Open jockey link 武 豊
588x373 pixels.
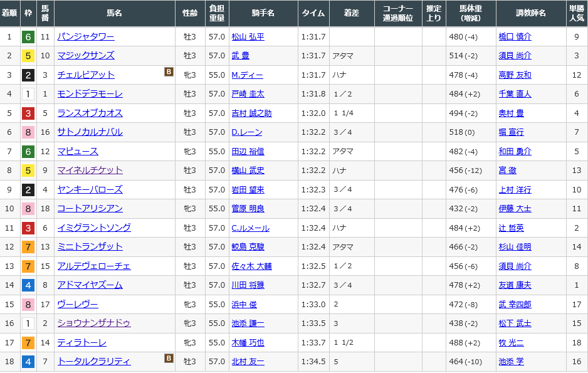240,56
